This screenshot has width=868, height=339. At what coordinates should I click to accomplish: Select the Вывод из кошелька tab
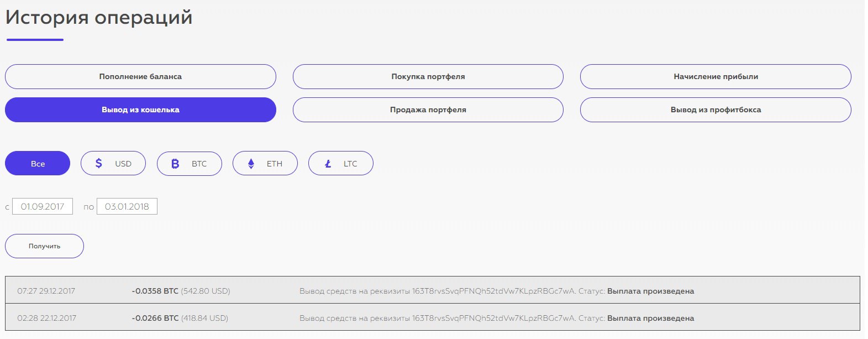coord(140,109)
